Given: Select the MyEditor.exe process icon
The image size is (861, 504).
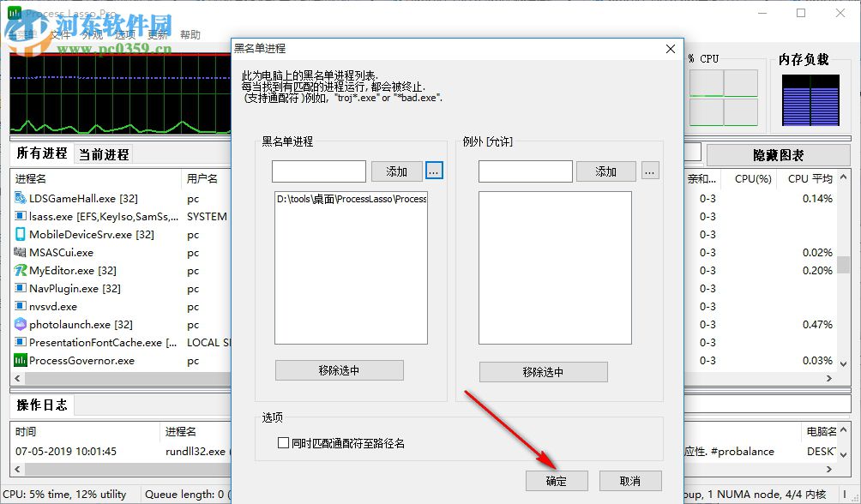Looking at the screenshot, I should [20, 270].
